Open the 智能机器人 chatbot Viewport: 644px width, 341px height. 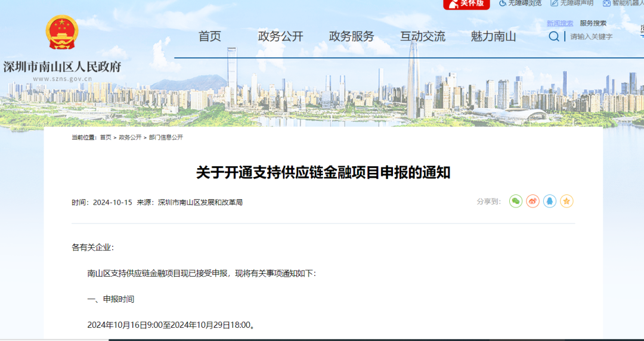(x=623, y=4)
